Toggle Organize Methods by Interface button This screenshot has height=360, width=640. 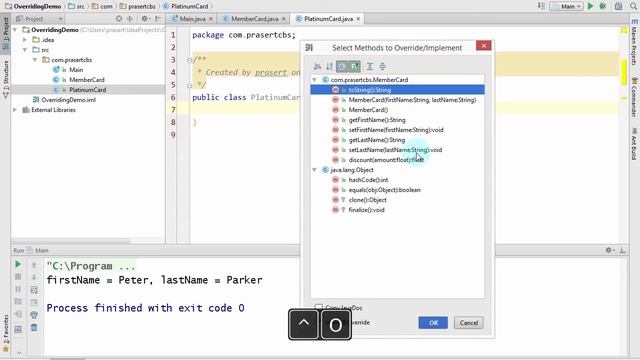[354, 66]
